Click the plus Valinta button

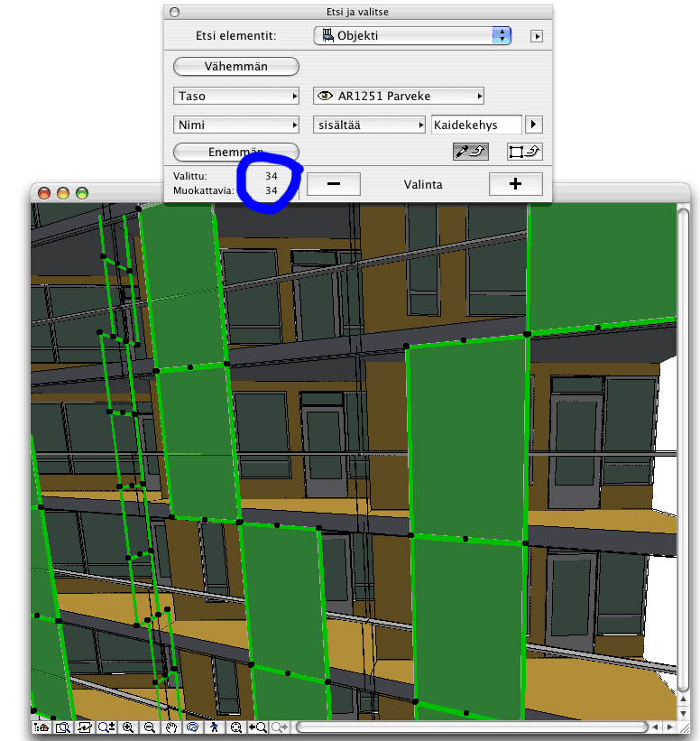pyautogui.click(x=515, y=184)
